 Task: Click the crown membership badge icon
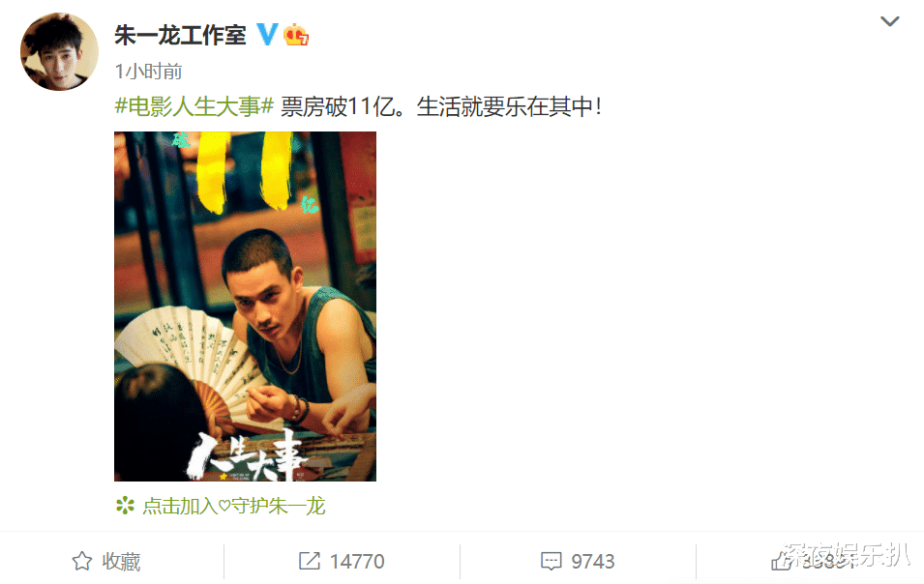click(x=296, y=35)
